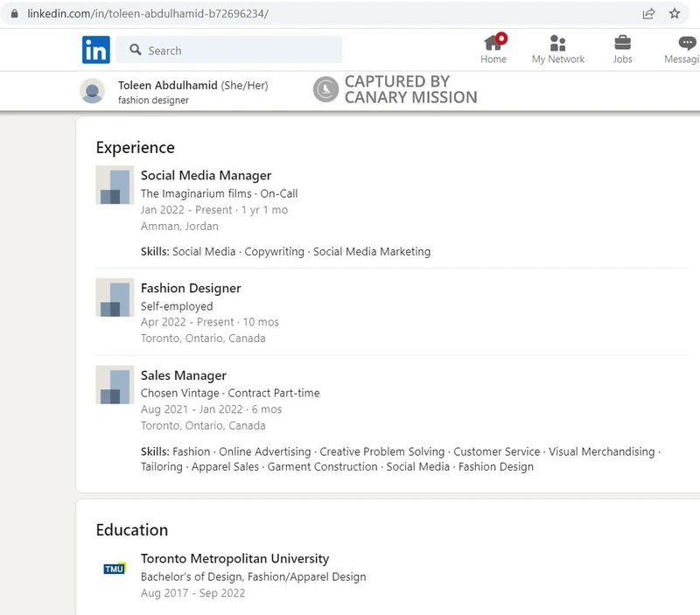Click Toleen Abdulhamid name in sticky header
Viewport: 700px width, 615px height.
pos(168,85)
